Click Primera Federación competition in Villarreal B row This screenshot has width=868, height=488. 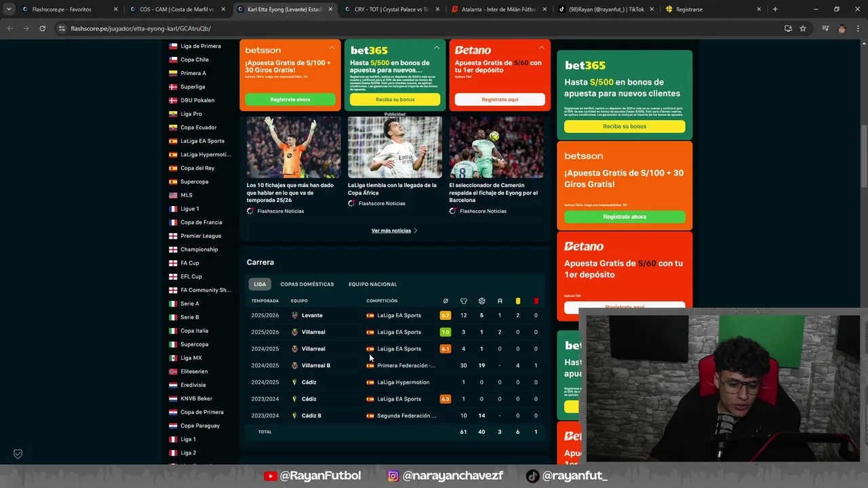click(406, 365)
